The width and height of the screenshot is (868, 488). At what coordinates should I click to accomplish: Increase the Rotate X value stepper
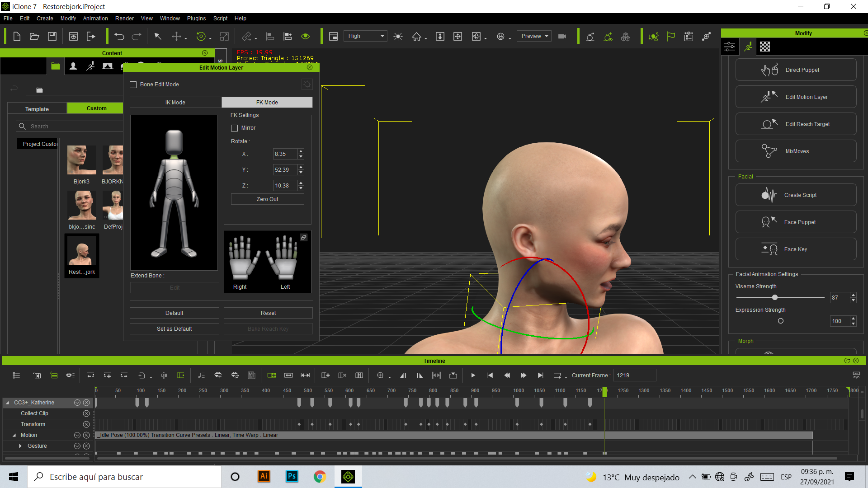tap(301, 151)
